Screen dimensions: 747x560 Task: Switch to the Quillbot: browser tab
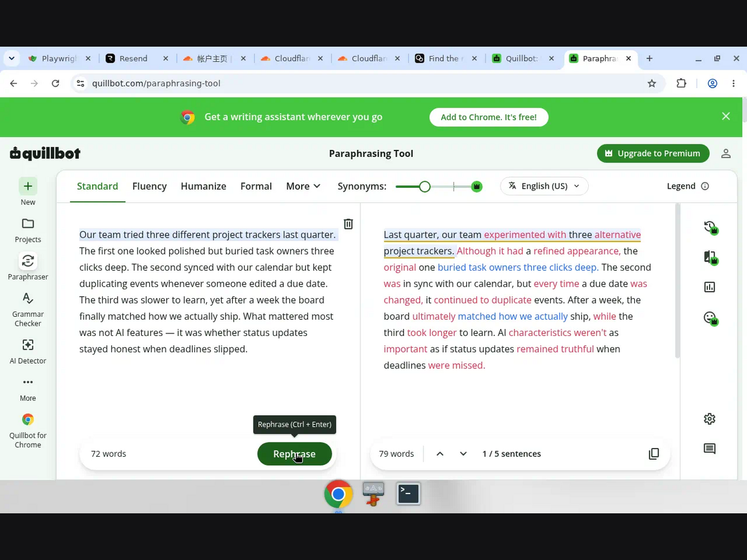pos(523,58)
